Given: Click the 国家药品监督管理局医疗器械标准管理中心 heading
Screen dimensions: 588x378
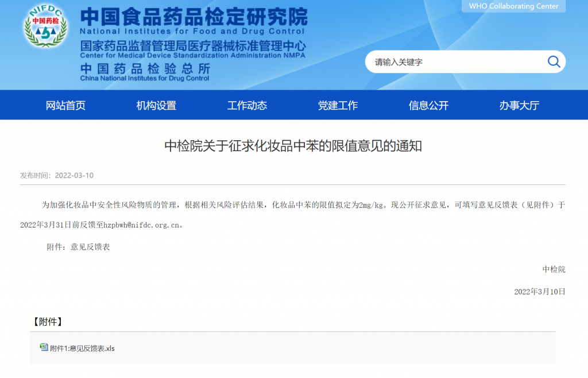Looking at the screenshot, I should [x=193, y=46].
